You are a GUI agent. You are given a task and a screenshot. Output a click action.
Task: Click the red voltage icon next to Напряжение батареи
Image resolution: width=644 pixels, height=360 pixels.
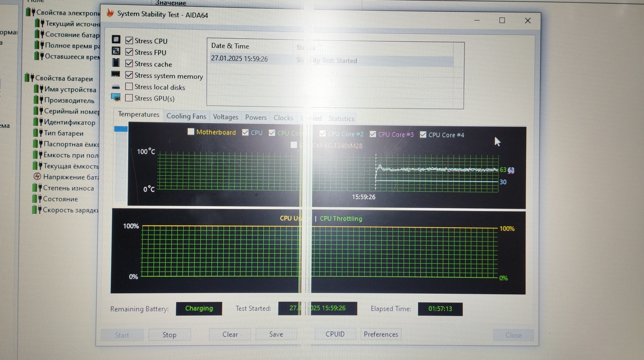[37, 176]
